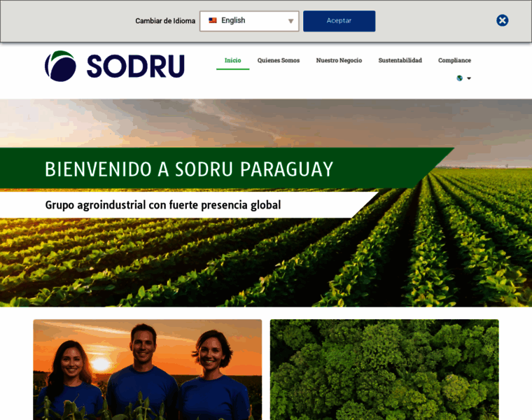Image resolution: width=532 pixels, height=420 pixels.
Task: Click the globe language icon in header
Action: click(459, 78)
